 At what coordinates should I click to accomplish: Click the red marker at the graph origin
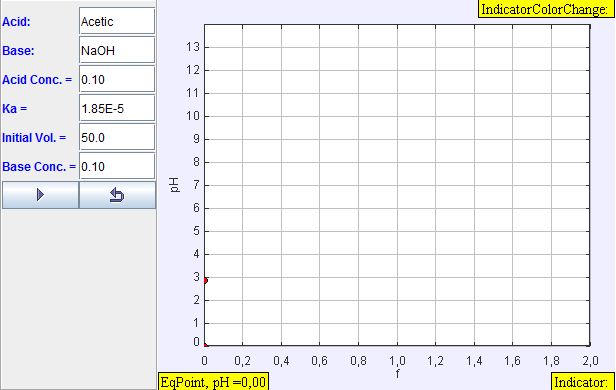click(205, 345)
